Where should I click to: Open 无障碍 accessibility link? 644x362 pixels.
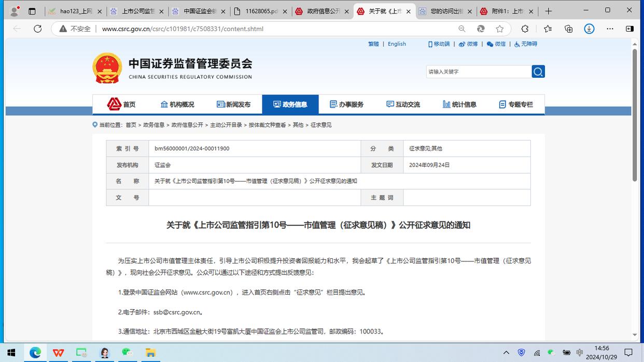pos(526,44)
